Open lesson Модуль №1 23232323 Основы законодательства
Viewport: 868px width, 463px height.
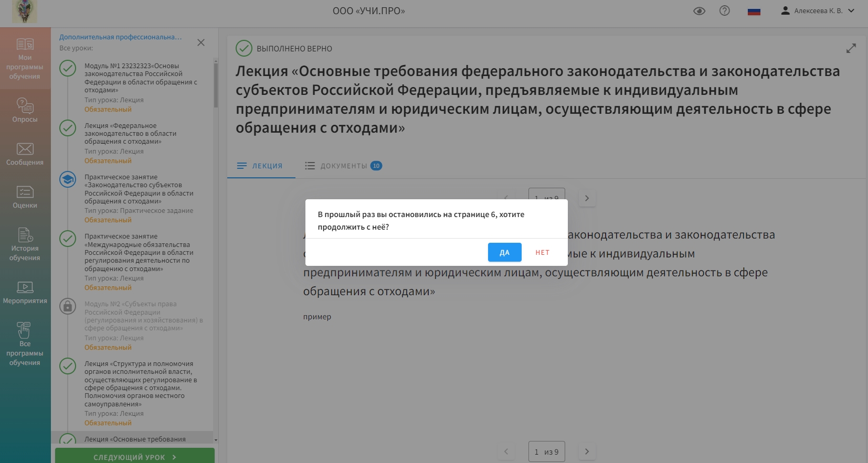click(141, 78)
